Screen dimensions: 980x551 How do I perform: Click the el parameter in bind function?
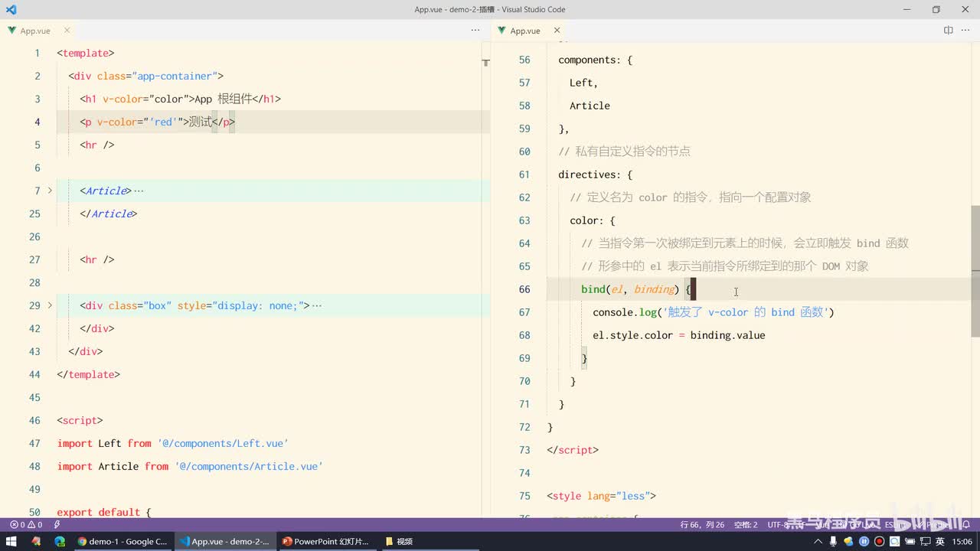point(617,289)
